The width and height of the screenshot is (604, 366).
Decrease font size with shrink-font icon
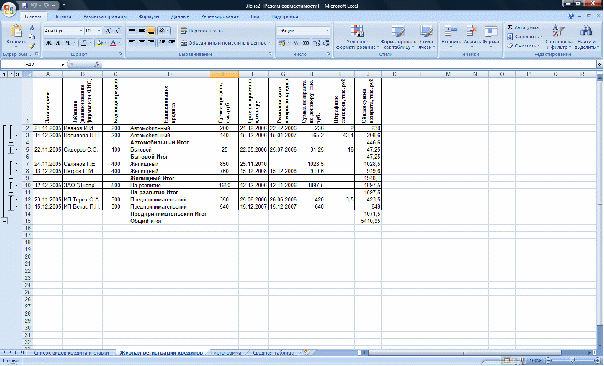pos(117,31)
